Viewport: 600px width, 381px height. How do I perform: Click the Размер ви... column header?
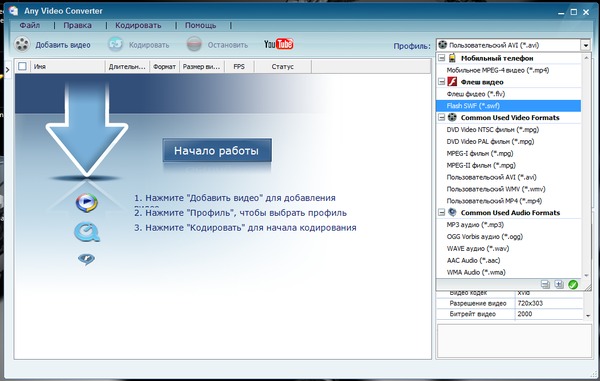click(x=202, y=66)
